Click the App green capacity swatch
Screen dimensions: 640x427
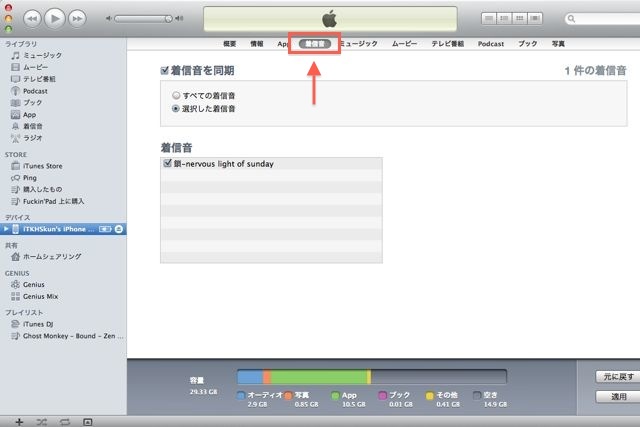[x=335, y=395]
